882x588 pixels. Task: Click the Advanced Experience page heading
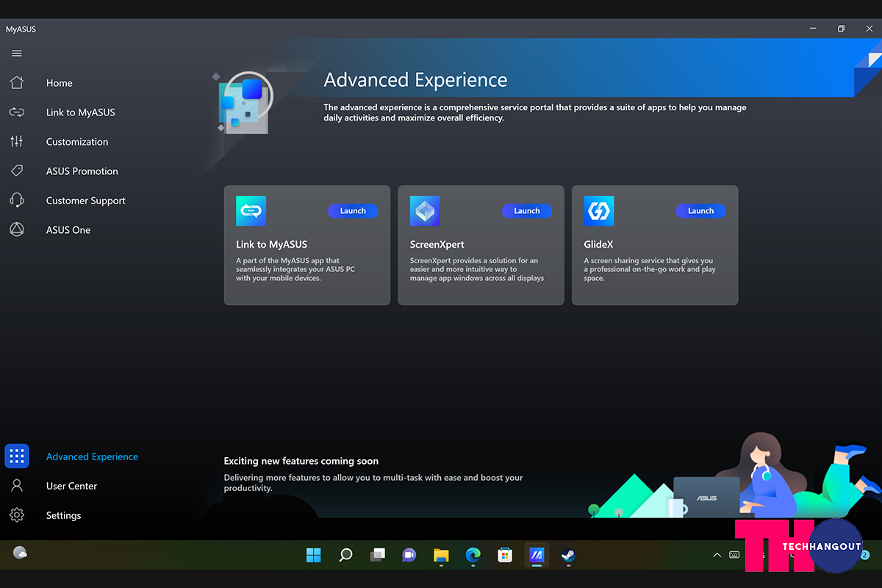point(416,80)
